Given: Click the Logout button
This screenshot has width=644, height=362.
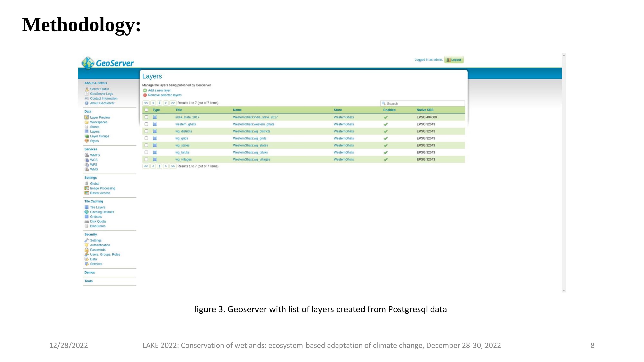Looking at the screenshot, I should 454,60.
